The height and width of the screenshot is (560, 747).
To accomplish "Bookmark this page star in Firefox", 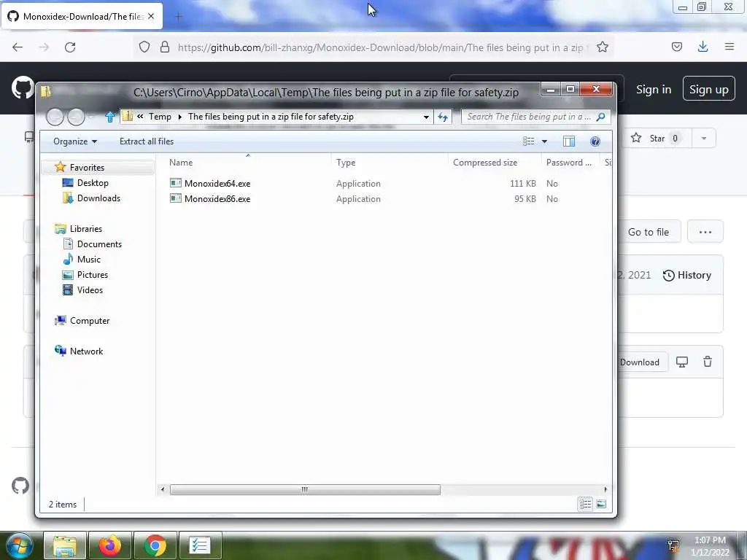I will (603, 47).
